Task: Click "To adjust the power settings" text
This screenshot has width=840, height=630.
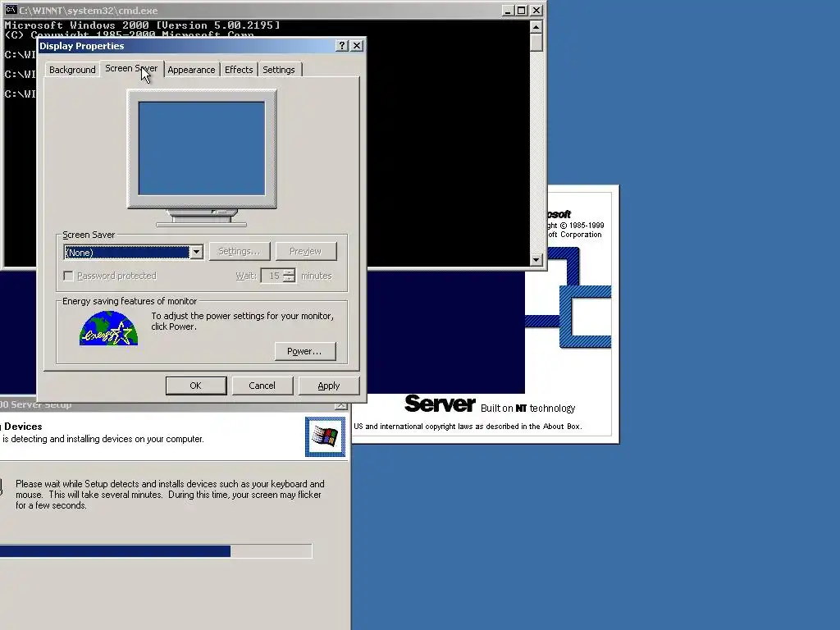Action: [242, 322]
